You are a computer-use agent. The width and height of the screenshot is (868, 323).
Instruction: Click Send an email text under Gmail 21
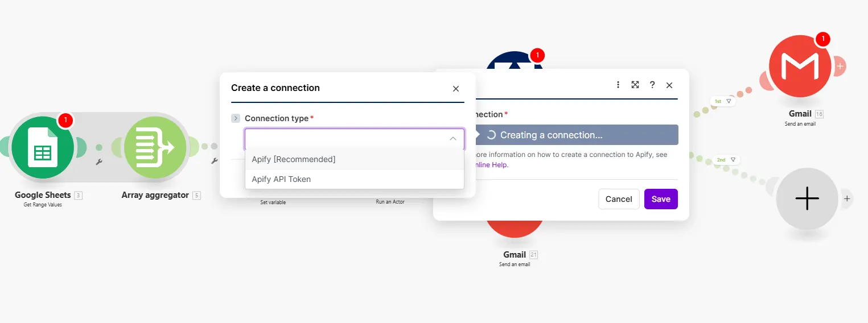(515, 264)
